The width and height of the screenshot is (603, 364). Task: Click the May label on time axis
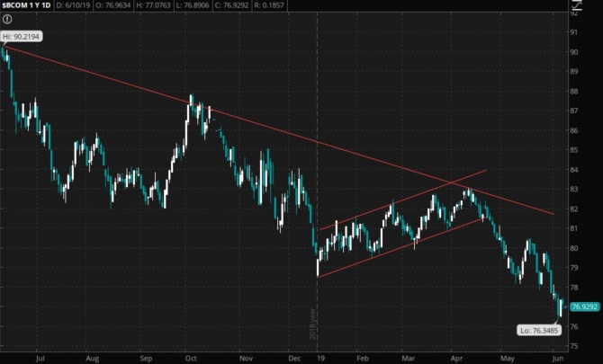click(x=508, y=359)
